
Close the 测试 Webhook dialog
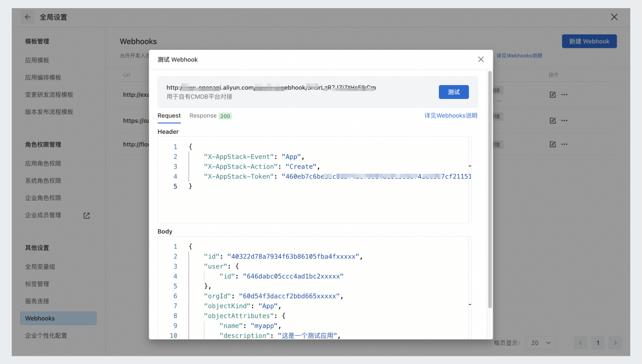click(481, 59)
